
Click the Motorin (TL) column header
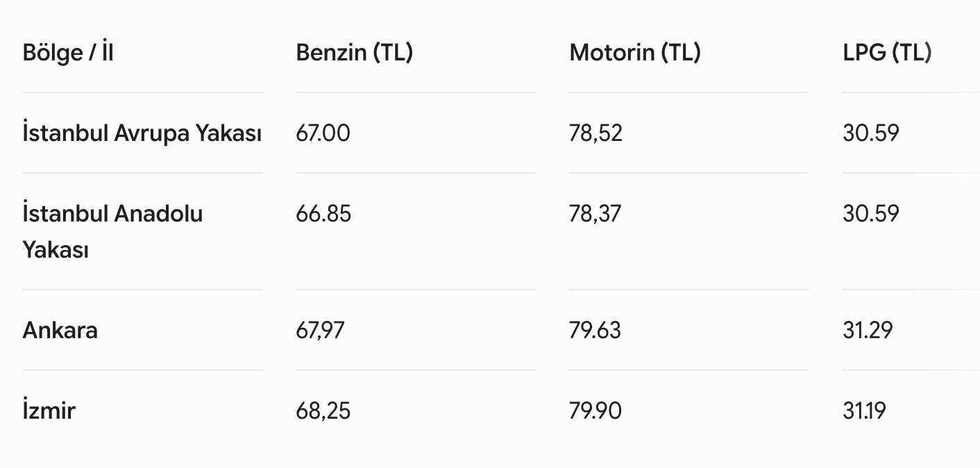(x=635, y=53)
